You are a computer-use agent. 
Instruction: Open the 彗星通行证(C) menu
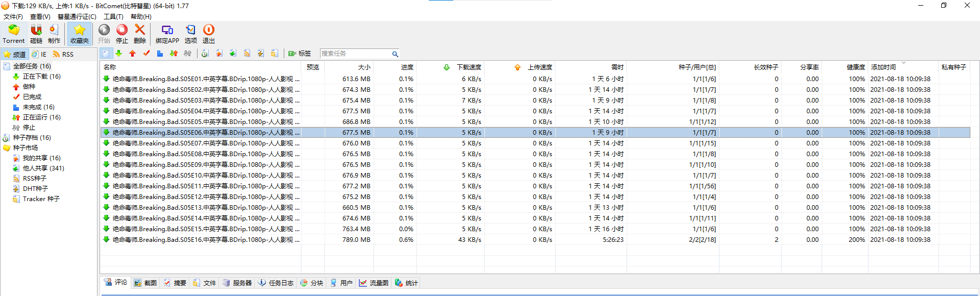coord(77,17)
